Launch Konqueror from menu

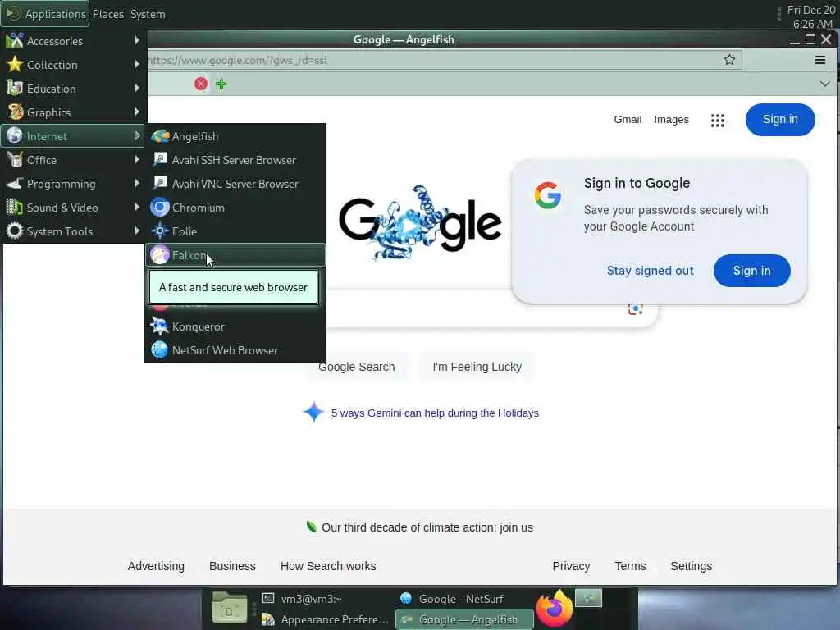coord(235,326)
